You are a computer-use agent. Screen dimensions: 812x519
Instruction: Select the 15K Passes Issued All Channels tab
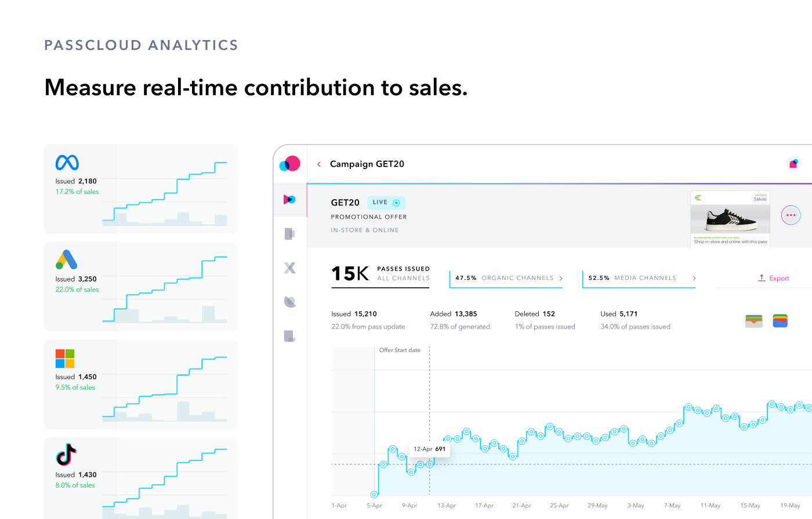click(x=380, y=273)
